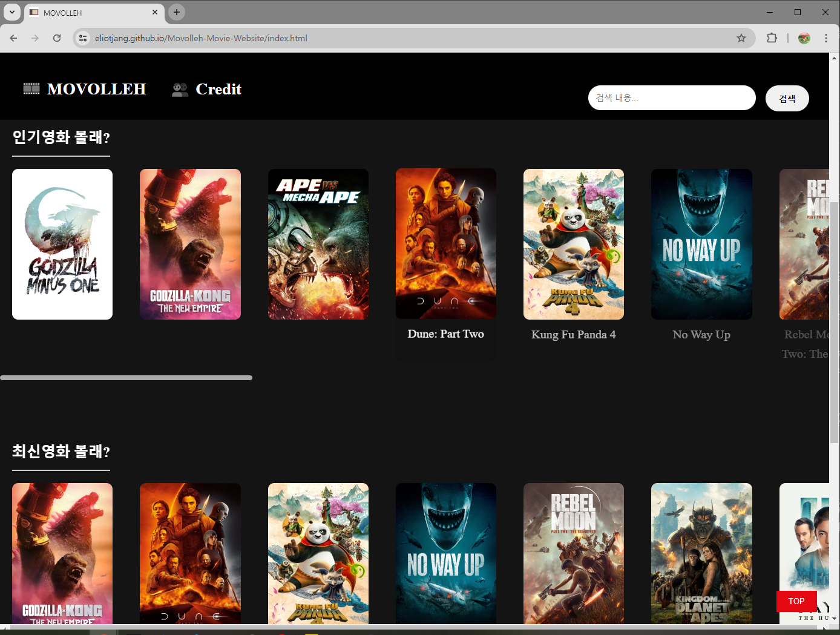Click the '인기영화 볼래?' heading

pos(61,137)
